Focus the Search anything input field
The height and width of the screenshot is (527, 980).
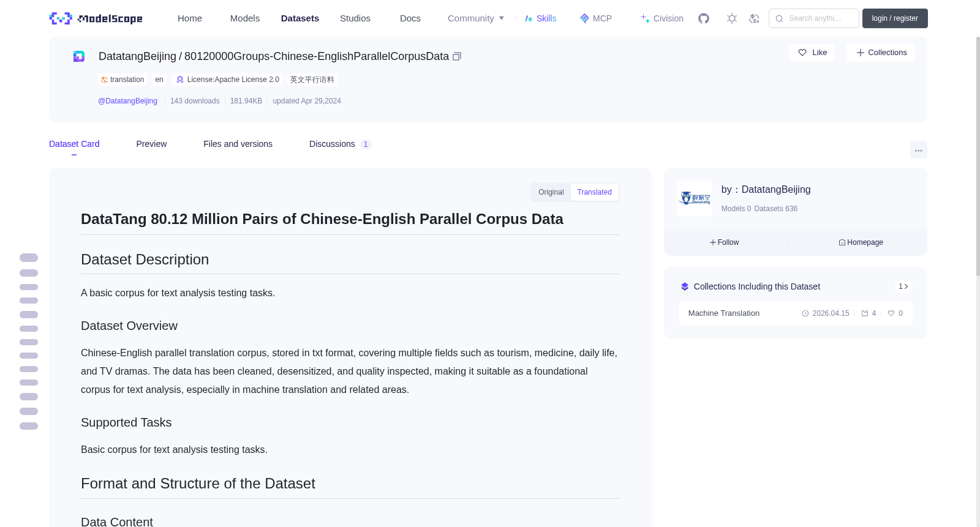814,18
